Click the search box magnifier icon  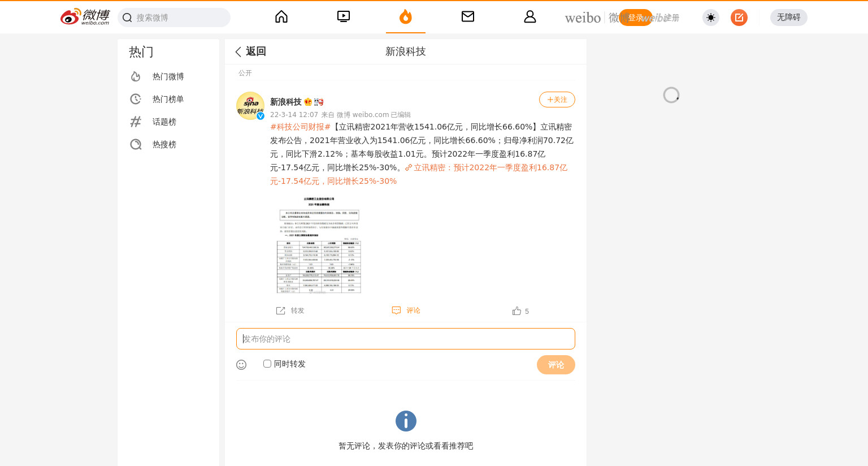tap(127, 18)
